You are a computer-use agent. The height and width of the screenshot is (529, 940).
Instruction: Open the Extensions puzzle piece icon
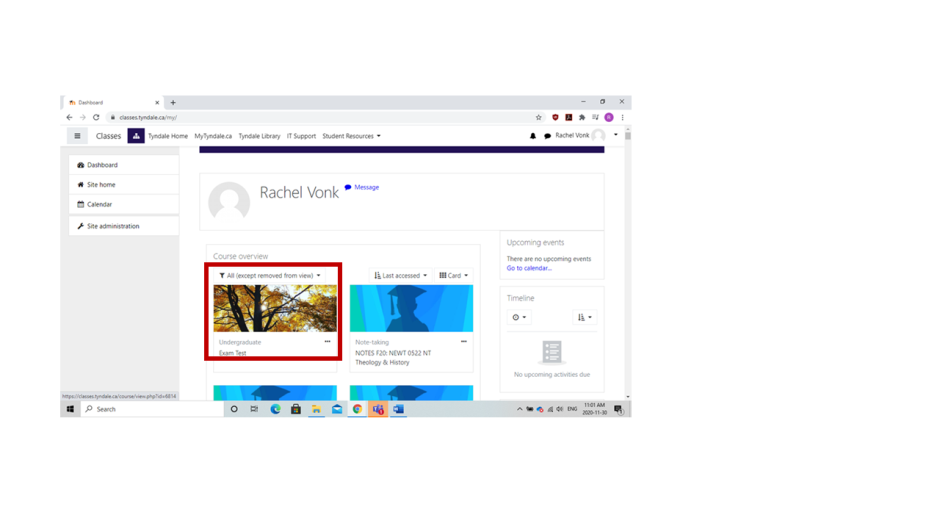(582, 118)
